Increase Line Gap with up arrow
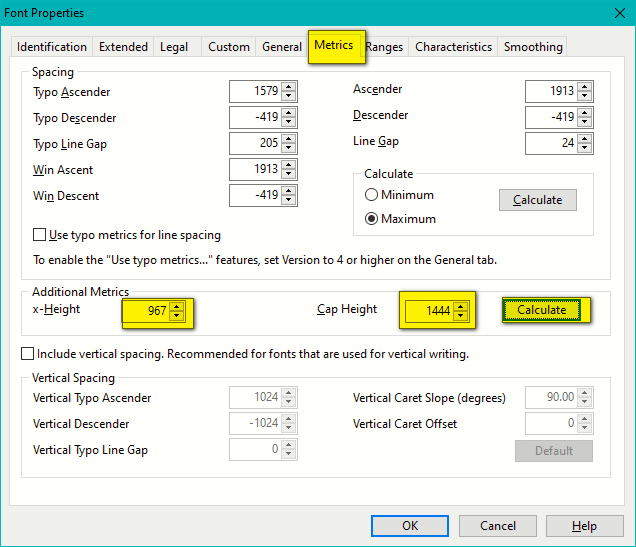The height and width of the screenshot is (547, 636). click(584, 138)
